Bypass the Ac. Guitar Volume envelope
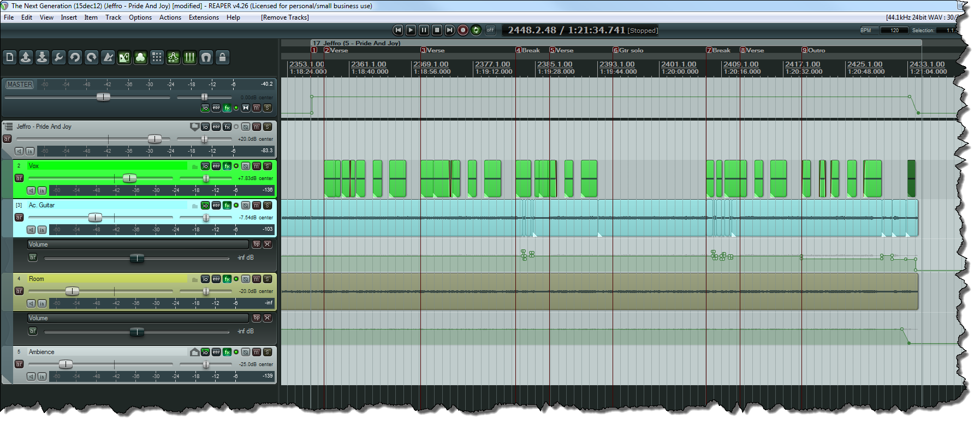Image resolution: width=980 pixels, height=425 pixels. (x=257, y=244)
